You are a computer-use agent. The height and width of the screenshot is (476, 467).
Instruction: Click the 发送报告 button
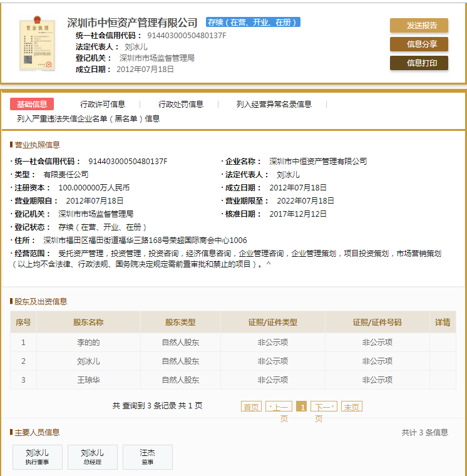click(419, 26)
